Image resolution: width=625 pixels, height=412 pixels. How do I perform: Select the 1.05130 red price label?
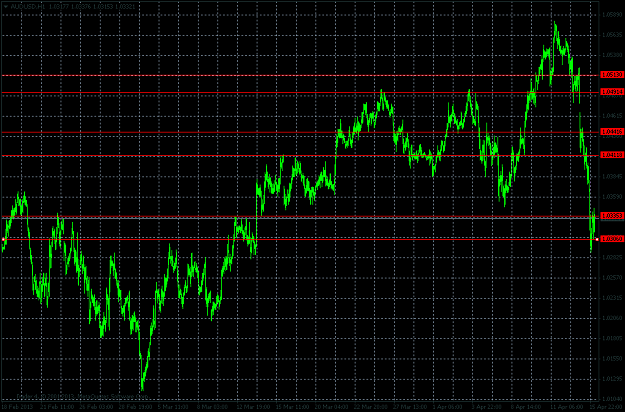[612, 75]
